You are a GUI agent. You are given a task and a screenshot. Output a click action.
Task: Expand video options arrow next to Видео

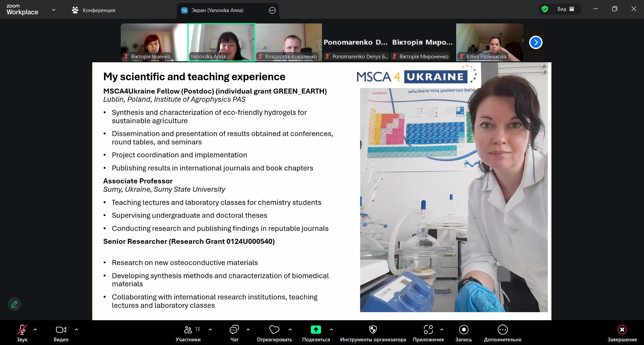point(76,330)
